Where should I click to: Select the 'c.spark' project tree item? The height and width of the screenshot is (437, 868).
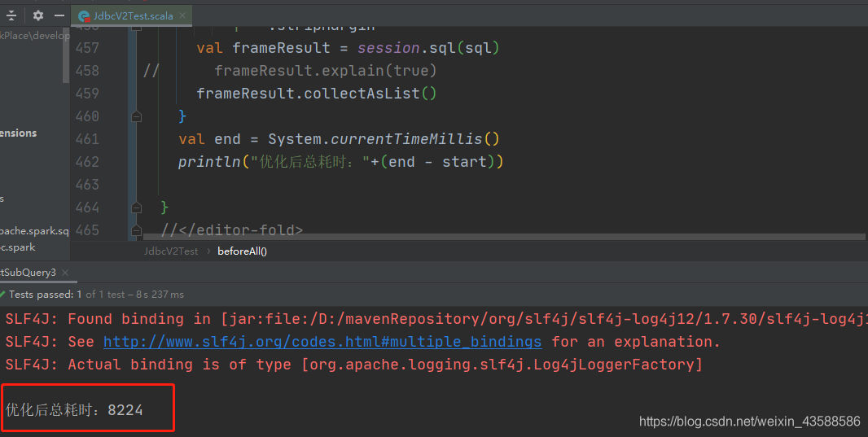coord(18,247)
